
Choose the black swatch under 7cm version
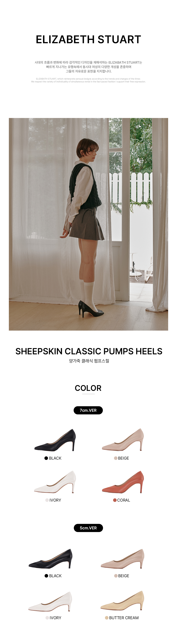46,458
